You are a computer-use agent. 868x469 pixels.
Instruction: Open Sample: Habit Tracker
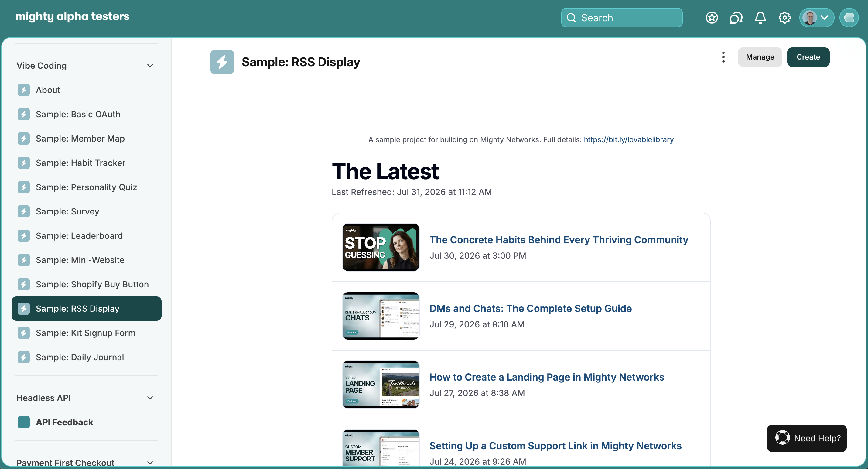click(87, 163)
